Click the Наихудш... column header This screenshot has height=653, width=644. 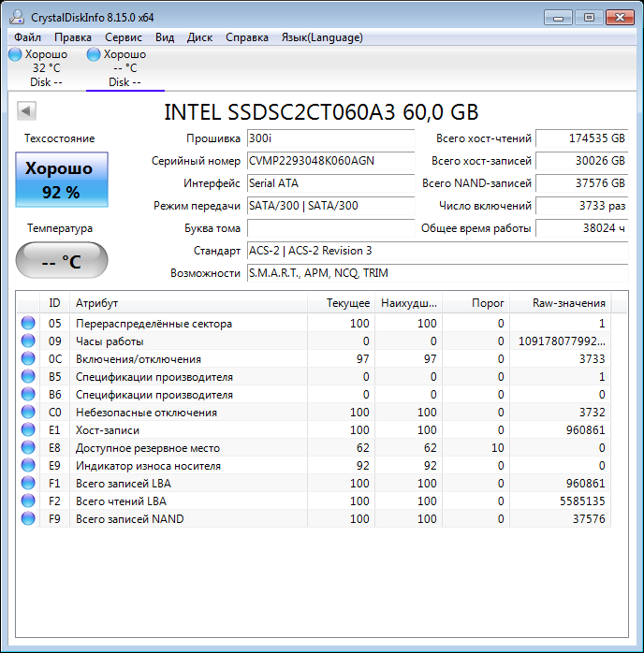pyautogui.click(x=409, y=303)
